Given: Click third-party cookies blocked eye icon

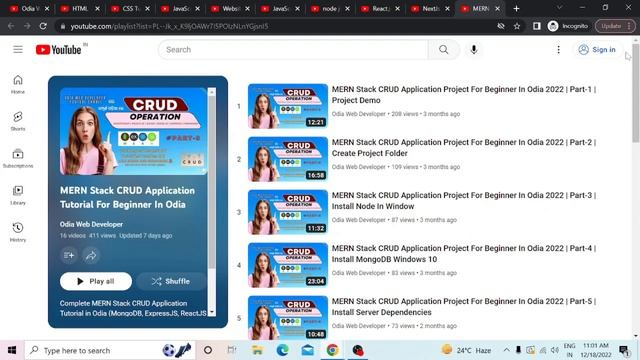Looking at the screenshot, I should coord(501,26).
